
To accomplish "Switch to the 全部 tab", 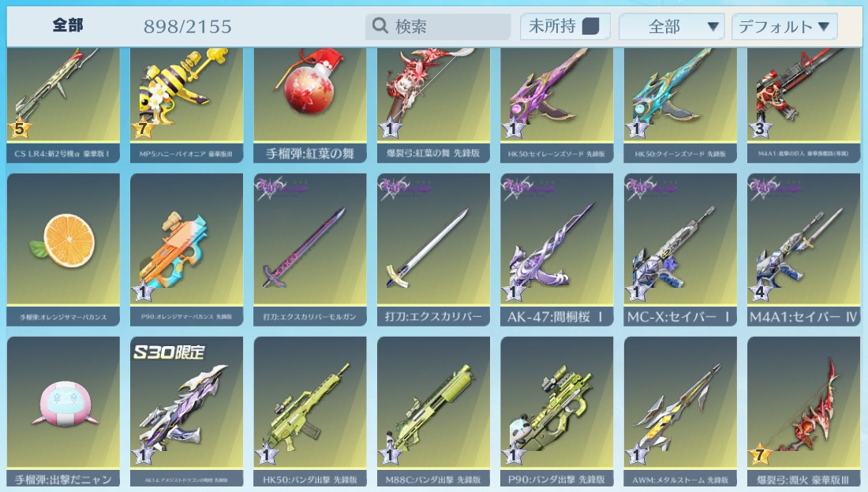I will click(68, 25).
